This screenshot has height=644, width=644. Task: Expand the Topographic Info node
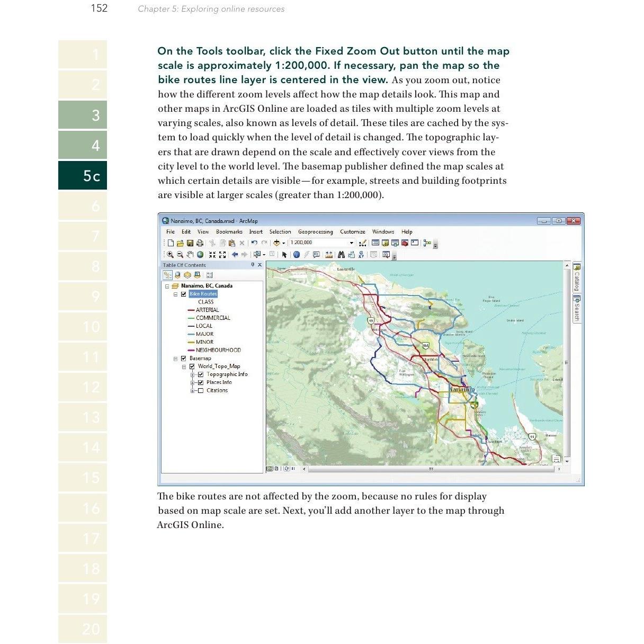click(x=193, y=374)
